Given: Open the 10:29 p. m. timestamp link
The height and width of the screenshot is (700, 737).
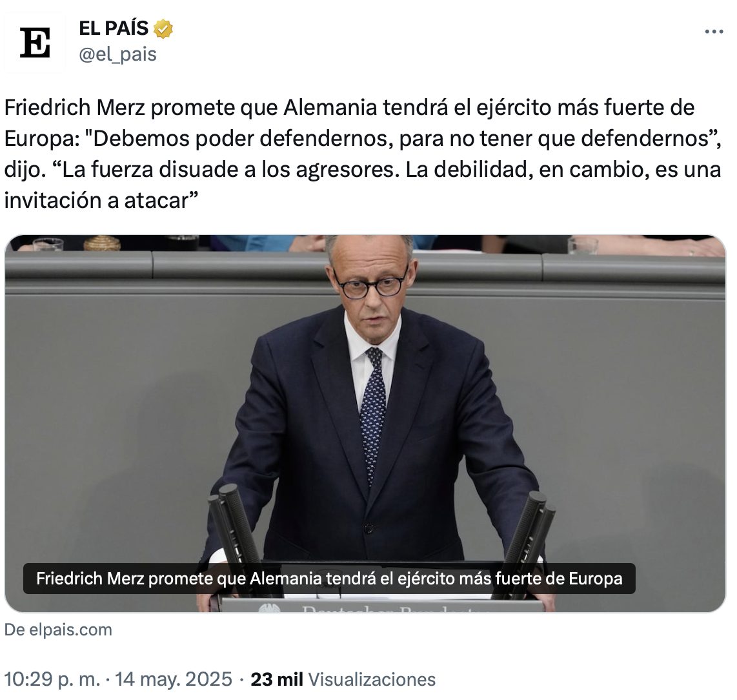Looking at the screenshot, I should tap(52, 679).
